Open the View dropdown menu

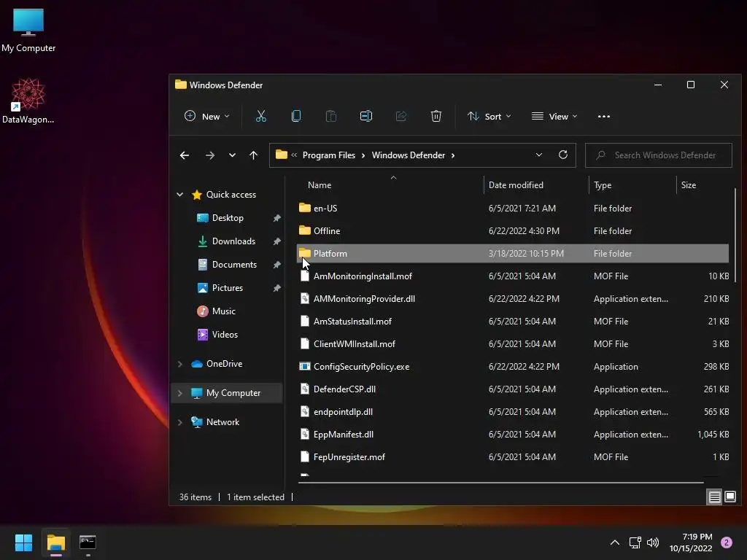click(554, 116)
